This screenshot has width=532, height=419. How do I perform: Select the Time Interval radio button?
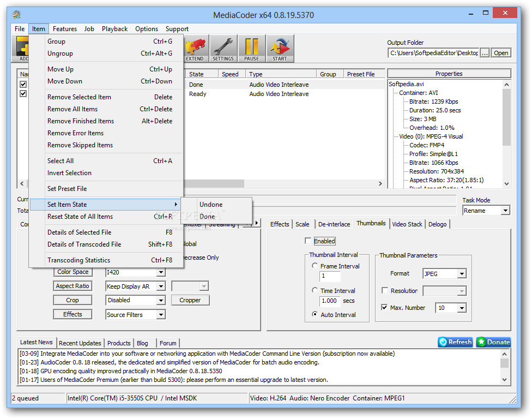click(x=315, y=290)
